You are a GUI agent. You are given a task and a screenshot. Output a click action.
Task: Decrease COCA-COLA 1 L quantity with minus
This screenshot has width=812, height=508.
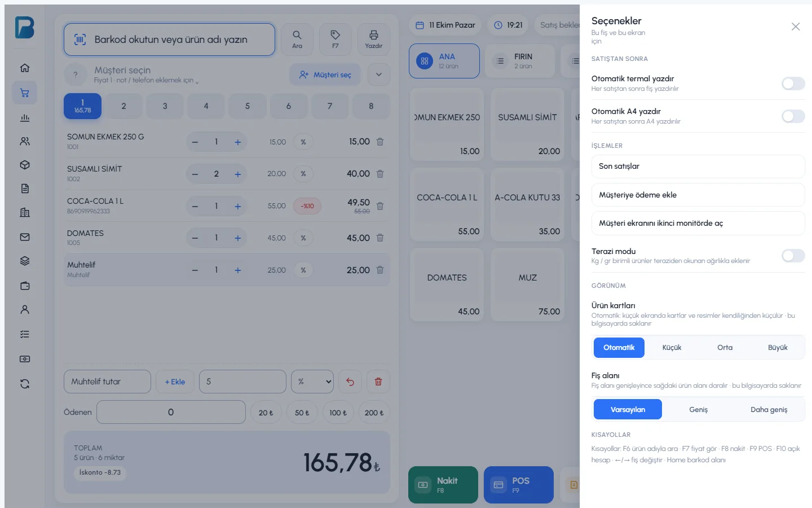(x=195, y=206)
